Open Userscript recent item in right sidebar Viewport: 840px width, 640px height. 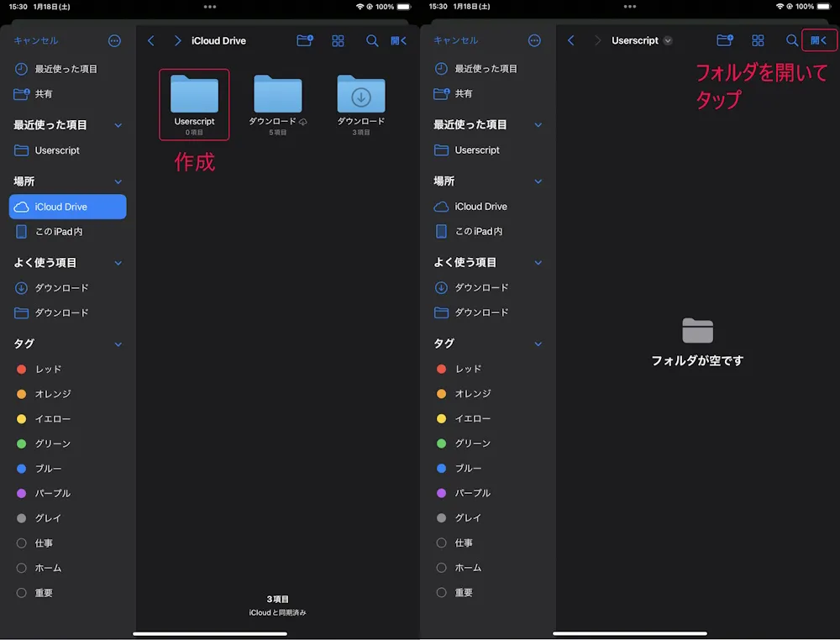click(x=487, y=150)
